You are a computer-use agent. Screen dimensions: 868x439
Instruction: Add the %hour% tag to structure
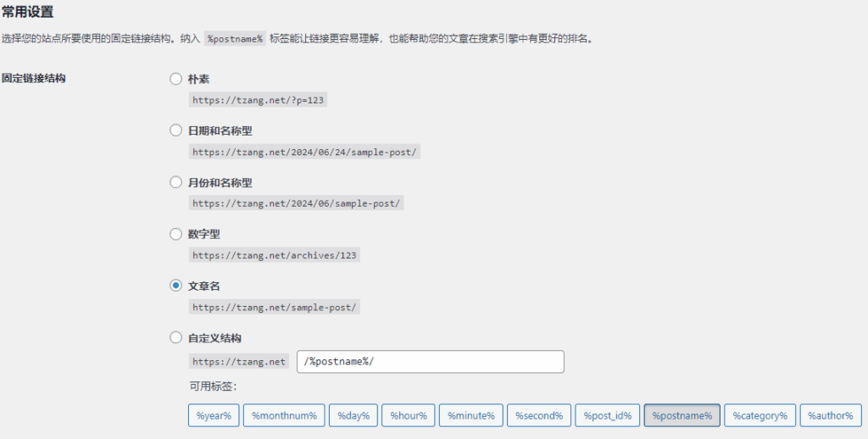pyautogui.click(x=408, y=415)
